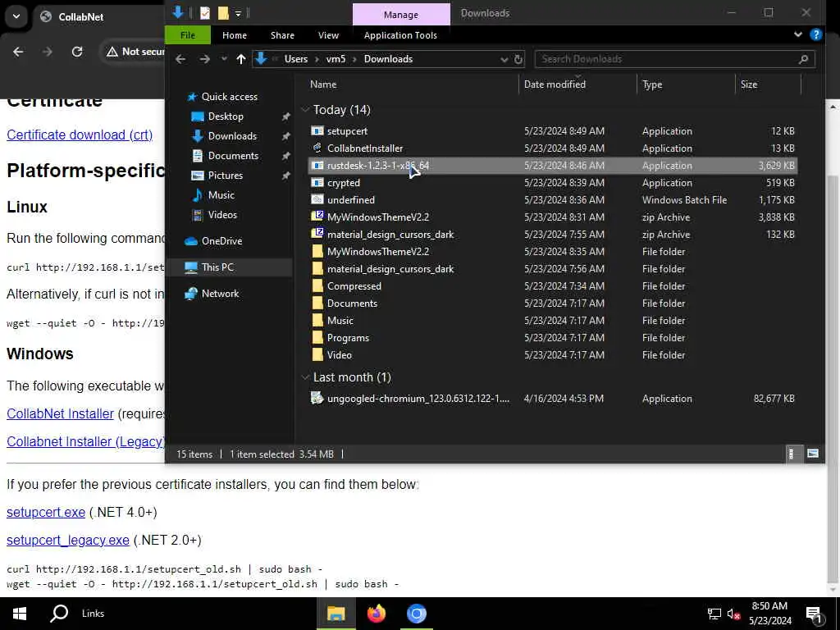Screen dimensions: 840x630
Task: Open the Firefox taskbar icon
Action: 376,614
